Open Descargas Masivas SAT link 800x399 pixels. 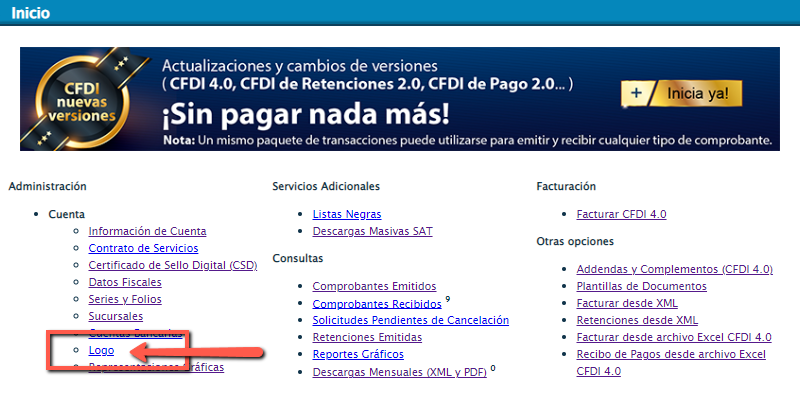click(372, 231)
